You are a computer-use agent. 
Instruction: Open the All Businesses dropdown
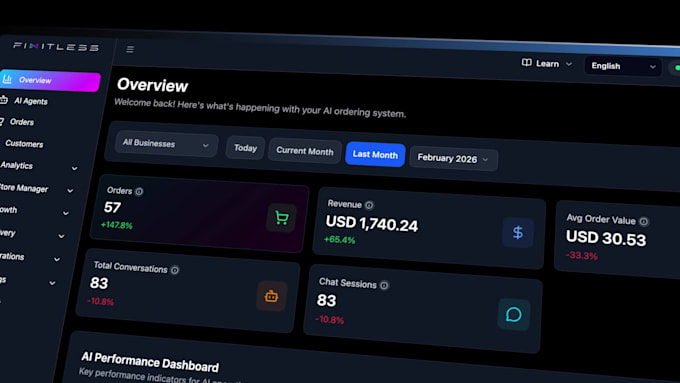[166, 144]
